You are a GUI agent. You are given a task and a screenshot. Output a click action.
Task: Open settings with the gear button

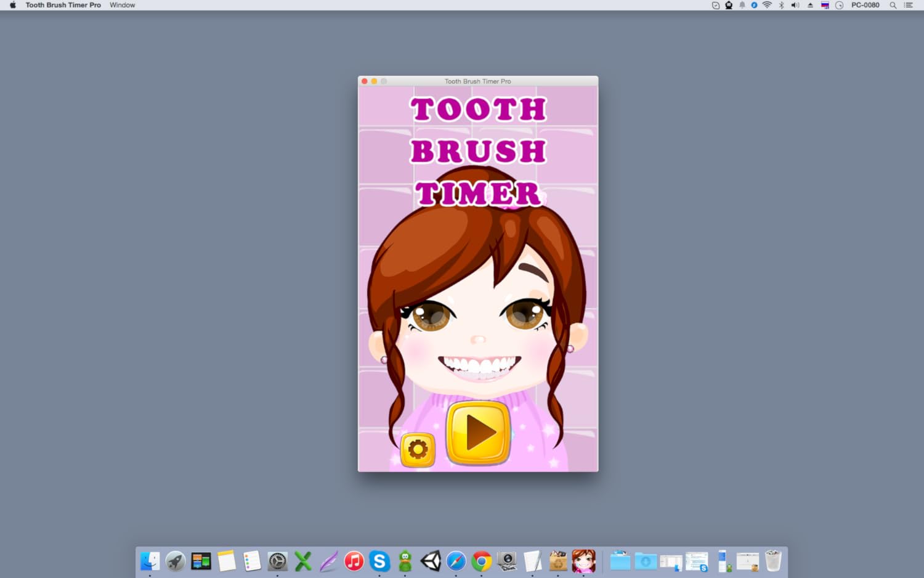click(418, 450)
